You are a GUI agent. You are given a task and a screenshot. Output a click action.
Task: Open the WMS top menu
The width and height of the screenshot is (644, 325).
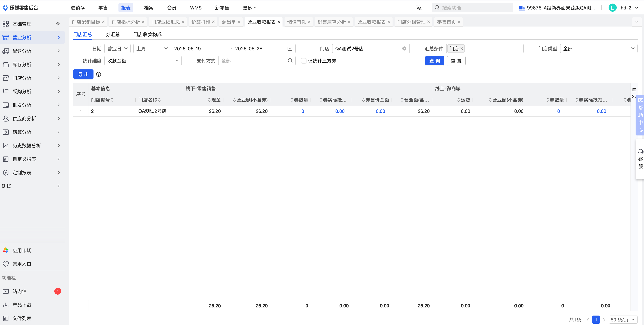click(x=196, y=8)
